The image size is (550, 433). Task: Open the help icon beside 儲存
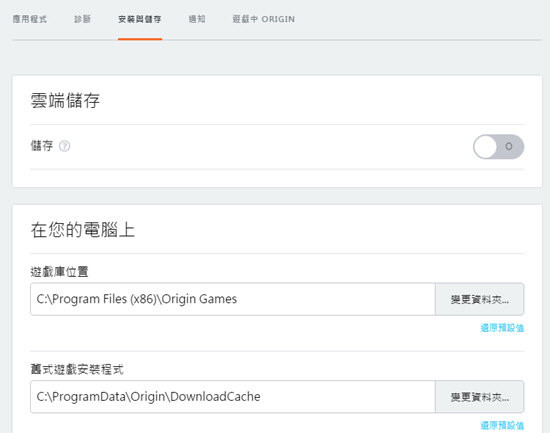pyautogui.click(x=65, y=146)
